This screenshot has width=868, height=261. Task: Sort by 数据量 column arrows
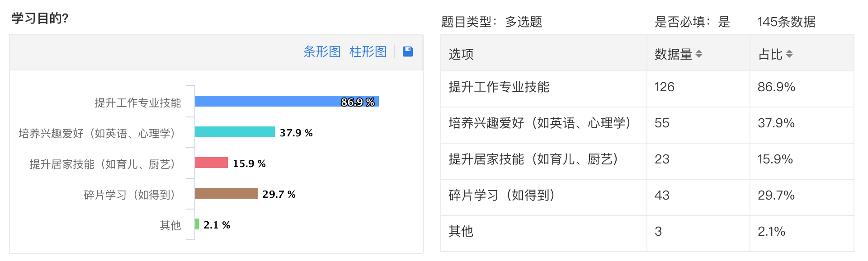(699, 54)
